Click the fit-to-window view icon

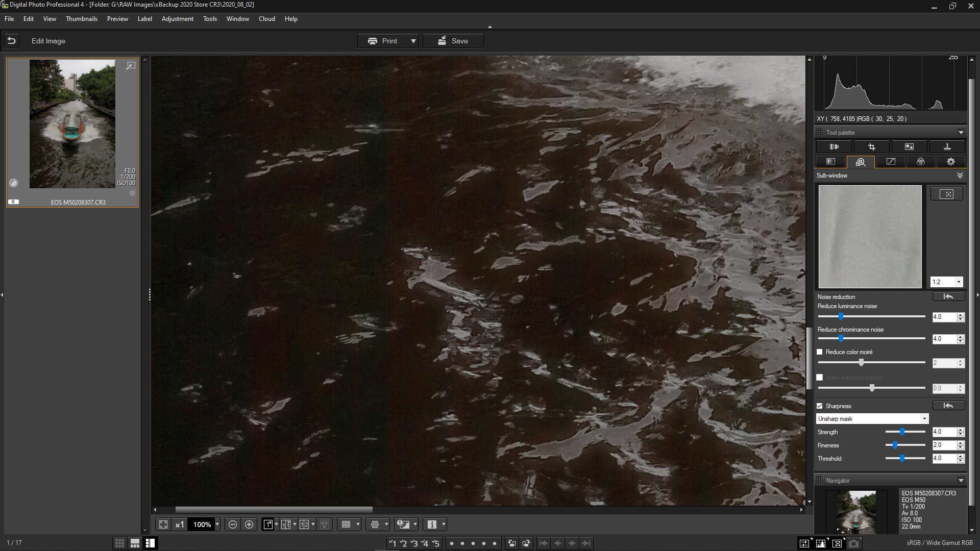163,524
